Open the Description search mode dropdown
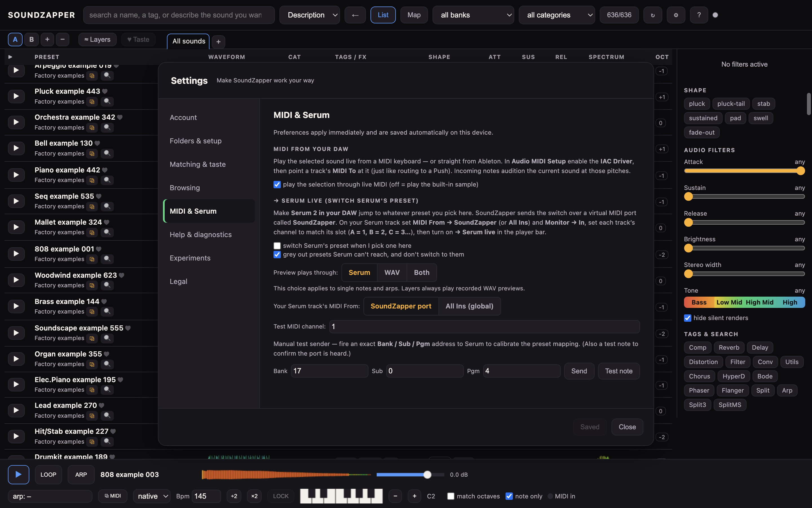 point(309,15)
